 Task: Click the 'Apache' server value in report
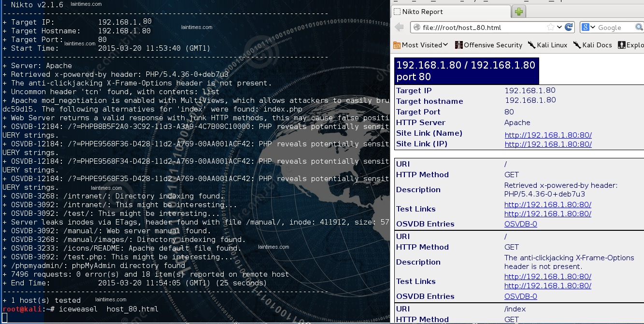click(x=517, y=123)
